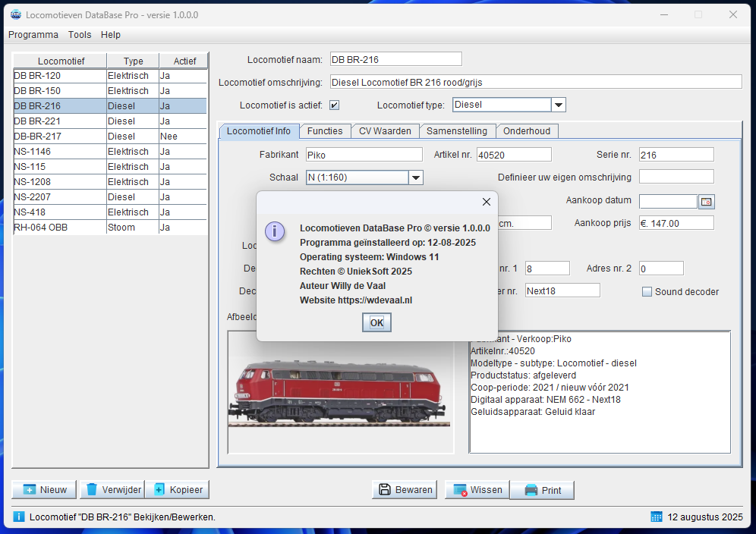Viewport: 756px width, 534px height.
Task: Select the NS-1146 row
Action: [x=110, y=152]
